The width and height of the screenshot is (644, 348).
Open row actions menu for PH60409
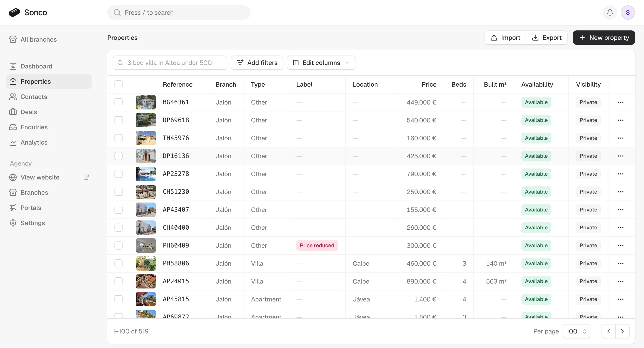[x=621, y=246]
